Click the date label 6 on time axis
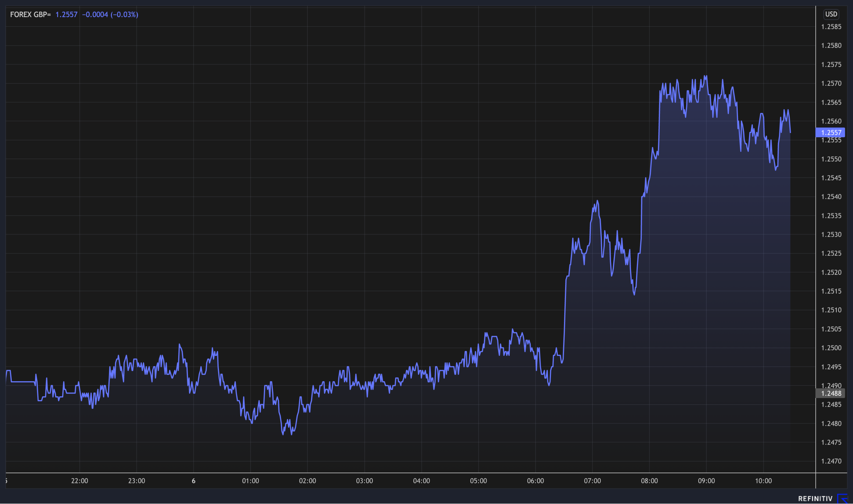 [x=194, y=481]
